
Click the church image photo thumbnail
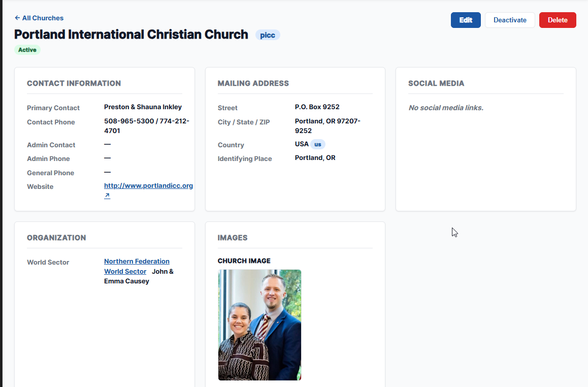259,325
